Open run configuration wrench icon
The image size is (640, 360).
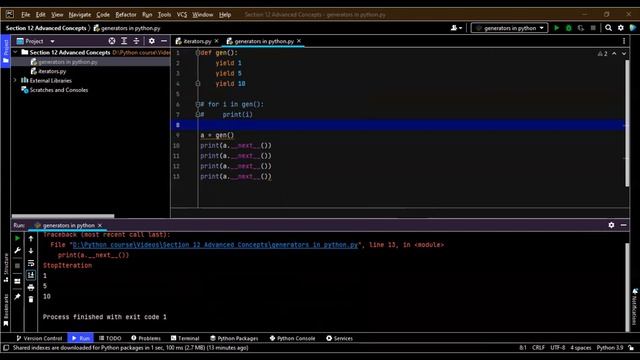pyautogui.click(x=17, y=250)
